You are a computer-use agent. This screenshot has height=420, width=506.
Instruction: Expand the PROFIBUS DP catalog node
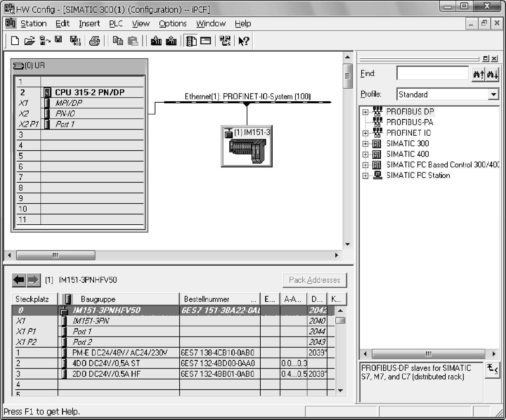point(365,112)
